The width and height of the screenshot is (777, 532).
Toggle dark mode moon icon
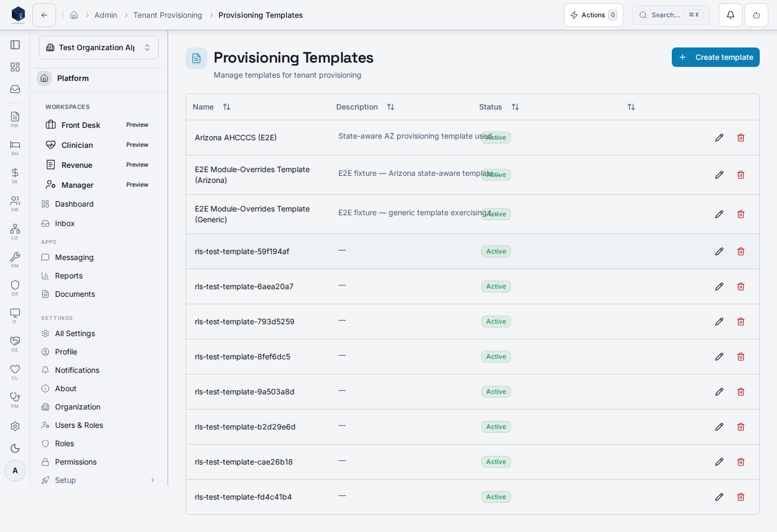[15, 448]
